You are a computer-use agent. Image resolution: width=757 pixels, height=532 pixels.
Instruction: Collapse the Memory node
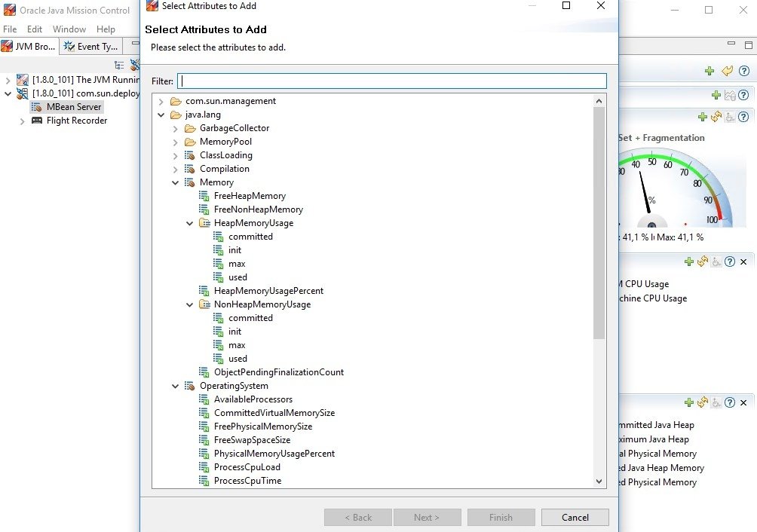coord(176,182)
